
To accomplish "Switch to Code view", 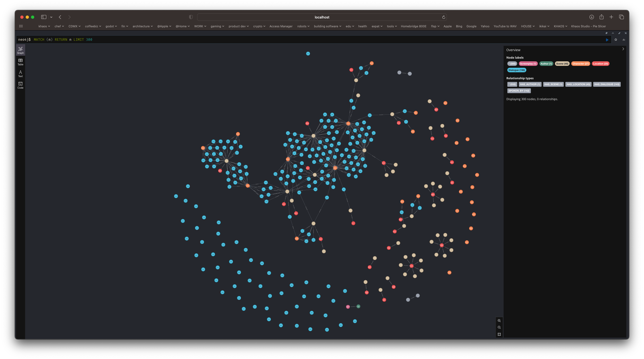I will [20, 85].
